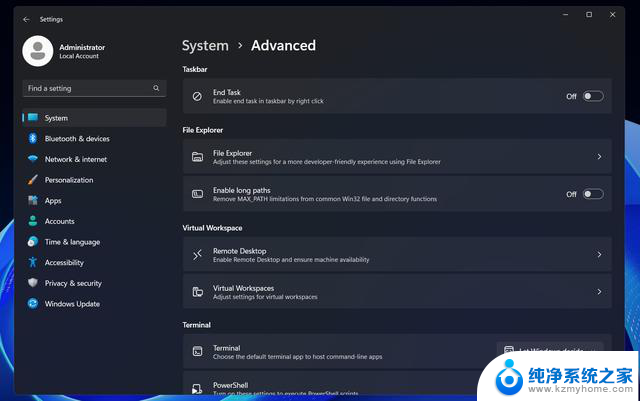Click the Remote Desktop arrows icon
Viewport: 640px width, 401px height.
198,254
